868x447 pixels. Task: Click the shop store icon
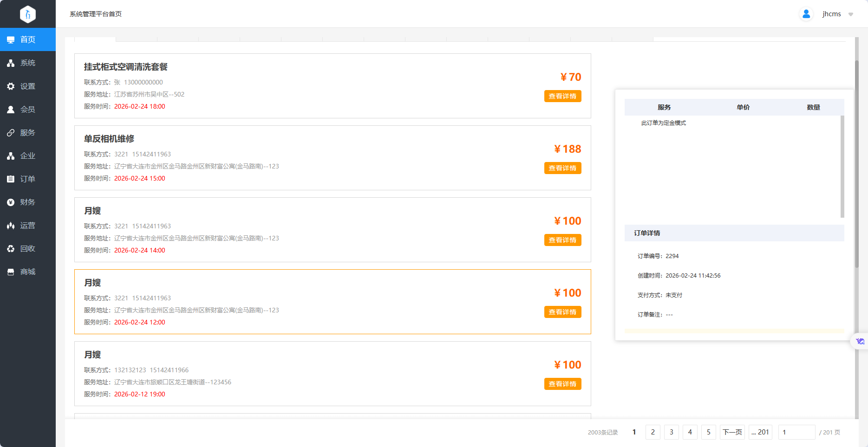(11, 272)
